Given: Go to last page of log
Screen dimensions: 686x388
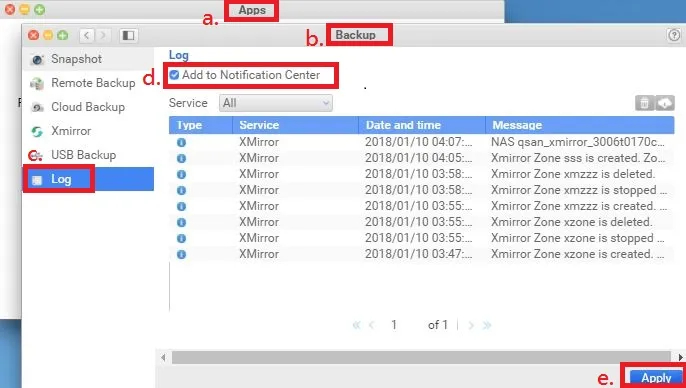Looking at the screenshot, I should tap(486, 325).
